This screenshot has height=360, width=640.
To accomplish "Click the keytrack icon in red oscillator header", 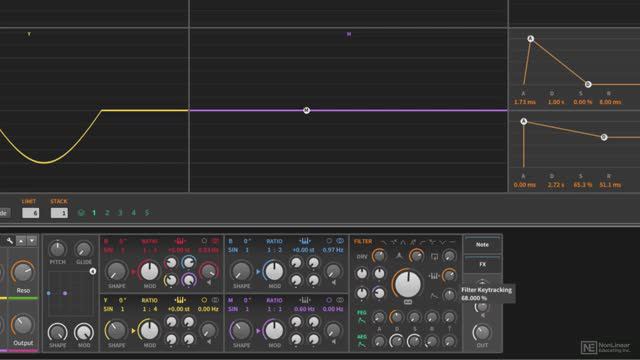I will coord(180,241).
